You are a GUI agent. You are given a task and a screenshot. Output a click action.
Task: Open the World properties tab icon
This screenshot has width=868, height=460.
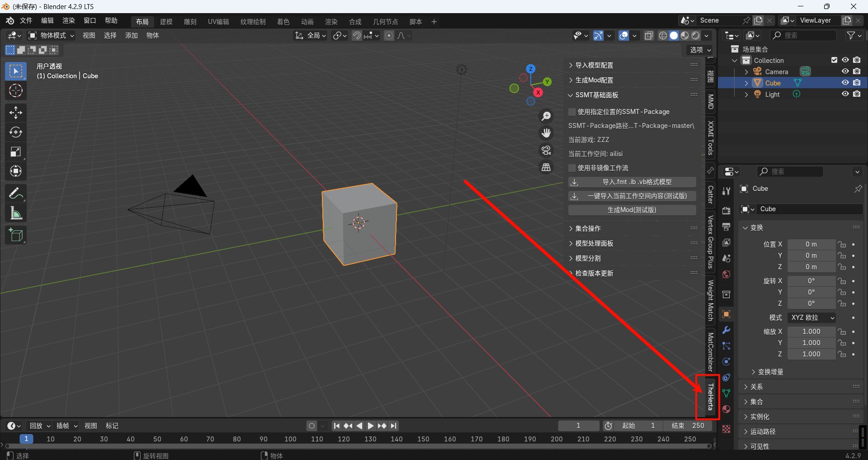coord(726,274)
